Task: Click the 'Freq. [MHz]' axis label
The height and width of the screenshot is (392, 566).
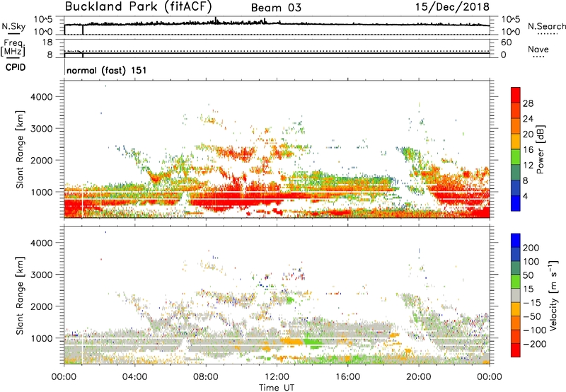Action: pyautogui.click(x=13, y=47)
